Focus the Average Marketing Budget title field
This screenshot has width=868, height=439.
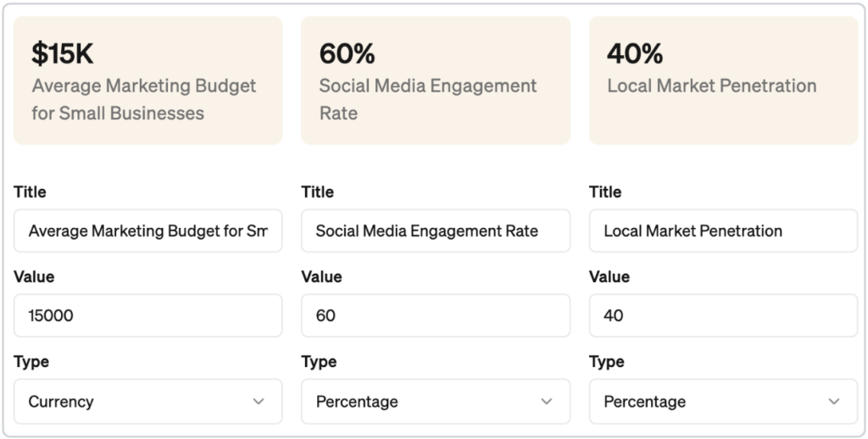tap(147, 231)
